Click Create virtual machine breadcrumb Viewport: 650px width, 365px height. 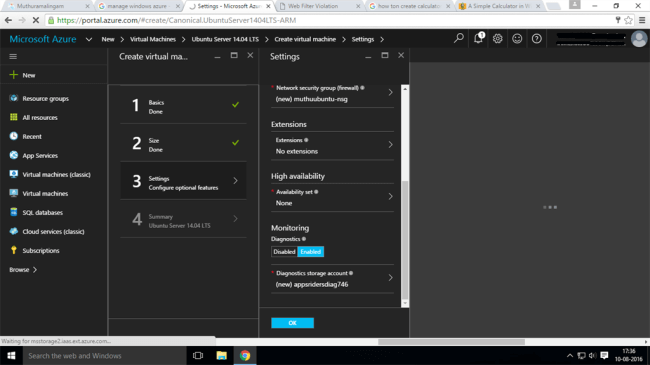[305, 39]
